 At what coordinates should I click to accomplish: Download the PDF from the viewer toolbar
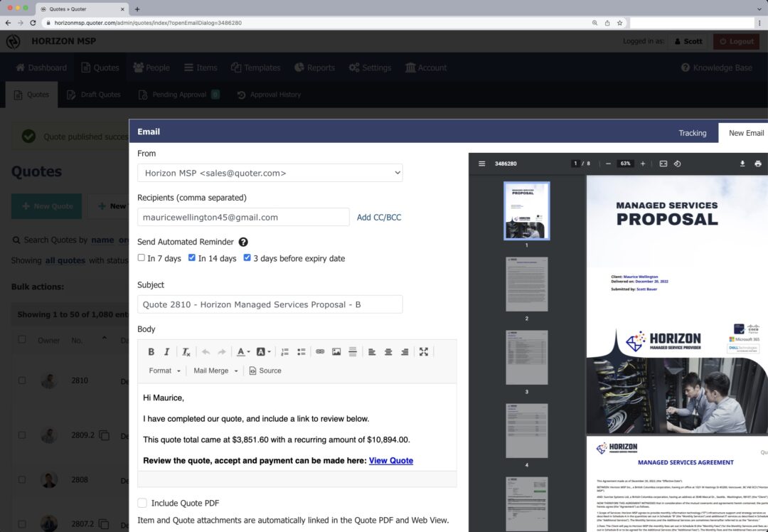coord(742,164)
